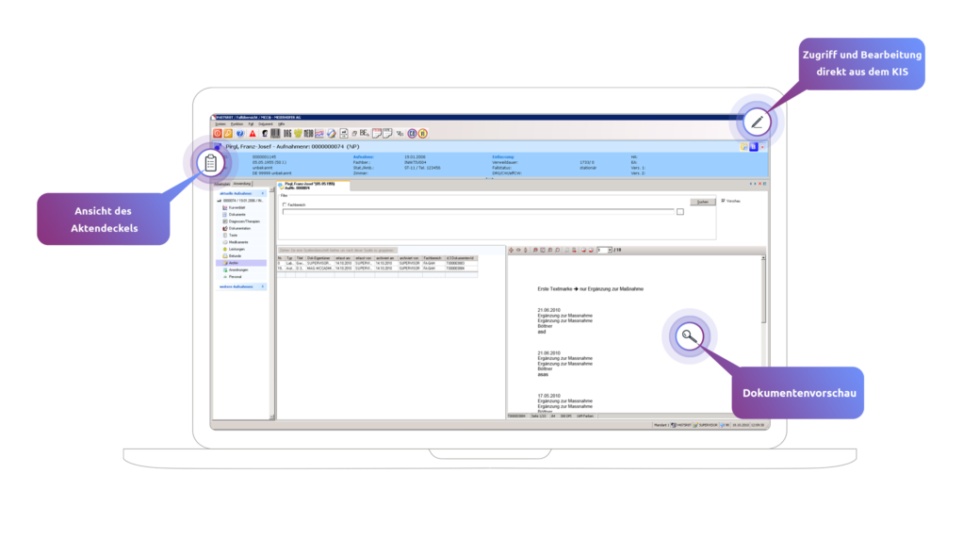Select the second document row with MAG-MCCADMI
This screenshot has height=555, width=980.
coord(378,269)
